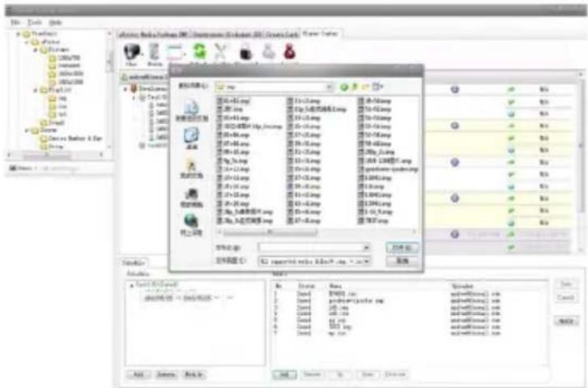Click the Preview button below the media list

[395, 374]
